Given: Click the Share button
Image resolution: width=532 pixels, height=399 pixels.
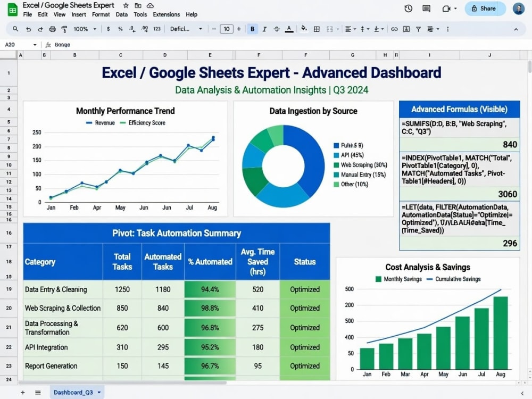Looking at the screenshot, I should point(484,9).
